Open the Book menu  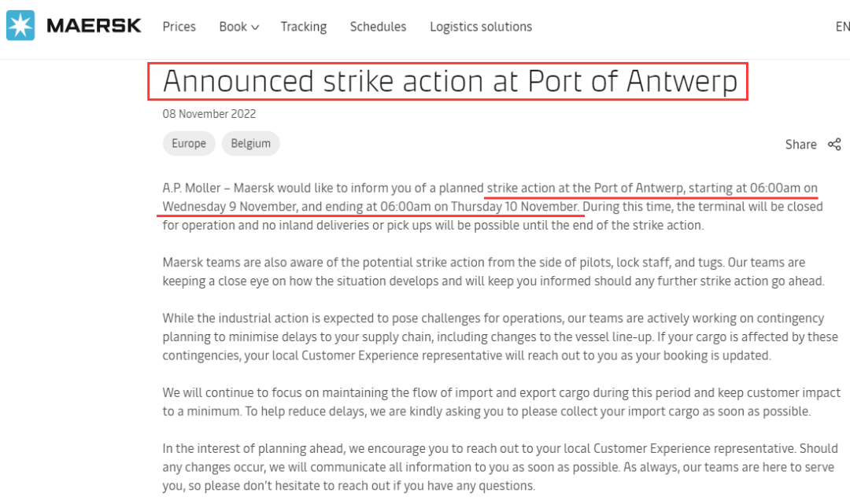(233, 27)
